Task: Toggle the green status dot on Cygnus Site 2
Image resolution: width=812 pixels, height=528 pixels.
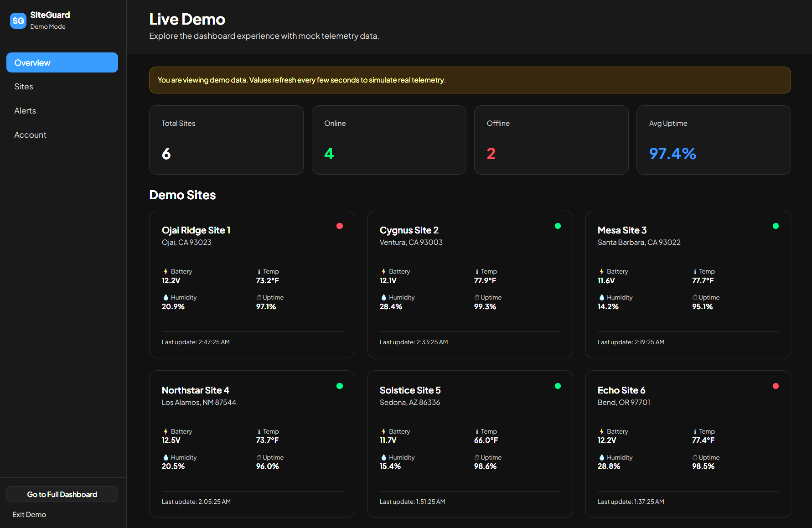Action: click(x=558, y=226)
